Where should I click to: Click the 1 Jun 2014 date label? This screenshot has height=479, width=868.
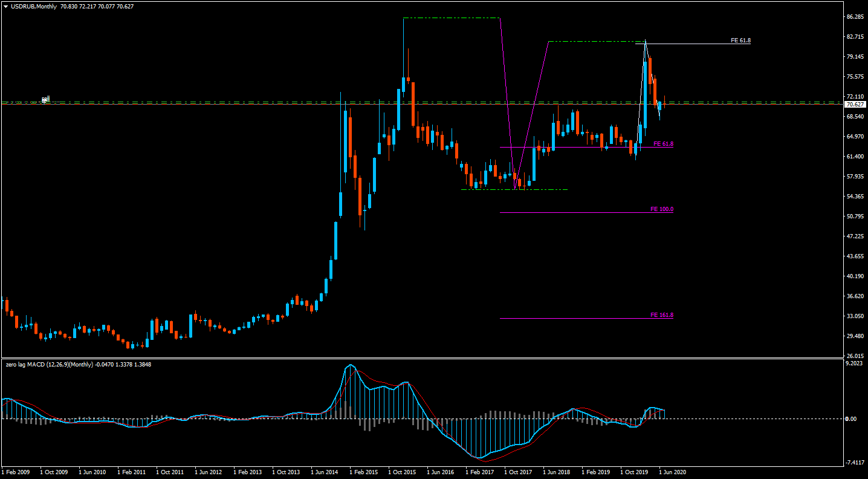click(x=325, y=472)
